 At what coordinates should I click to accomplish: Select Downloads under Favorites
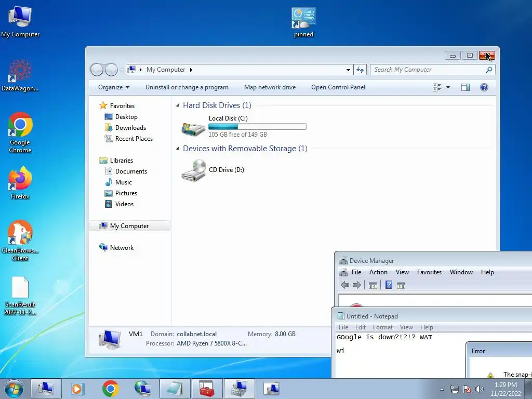pyautogui.click(x=130, y=128)
